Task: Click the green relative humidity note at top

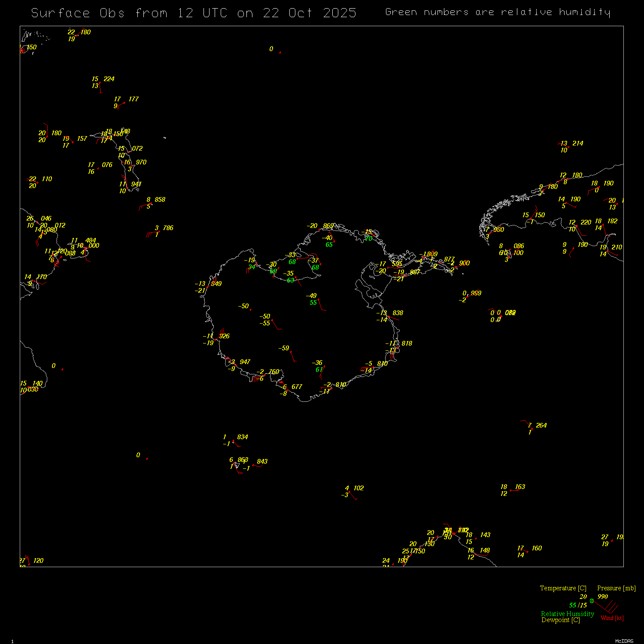Action: 497,12
